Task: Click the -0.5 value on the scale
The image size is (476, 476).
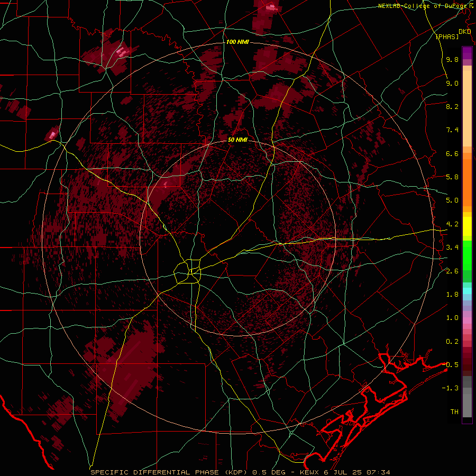Action: click(451, 365)
